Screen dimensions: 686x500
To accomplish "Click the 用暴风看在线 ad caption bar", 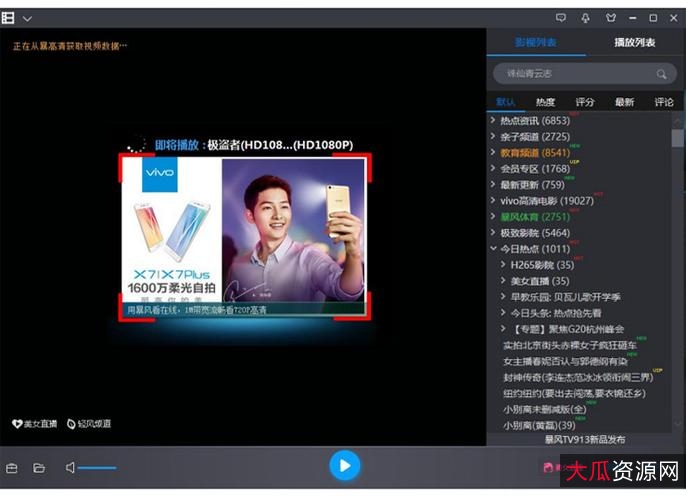I will pyautogui.click(x=244, y=310).
